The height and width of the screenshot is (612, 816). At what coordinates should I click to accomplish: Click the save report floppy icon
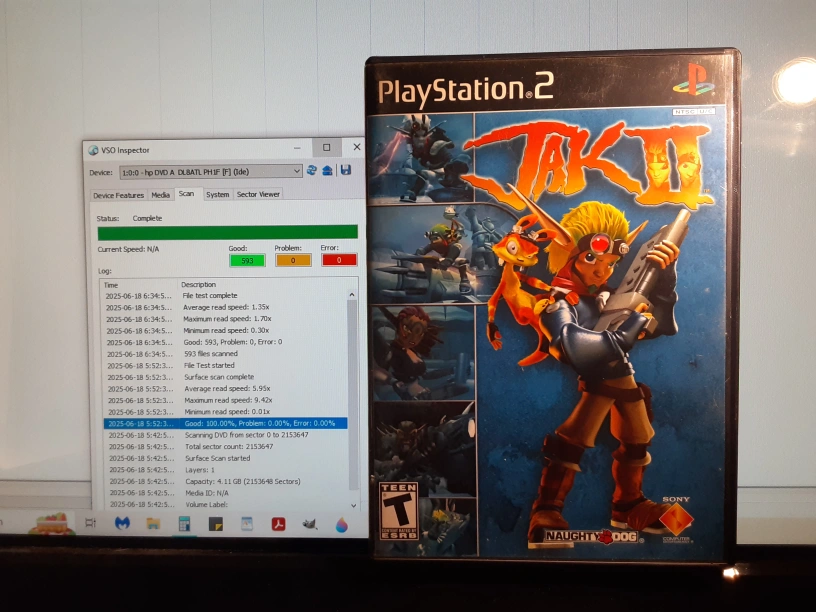pos(345,171)
